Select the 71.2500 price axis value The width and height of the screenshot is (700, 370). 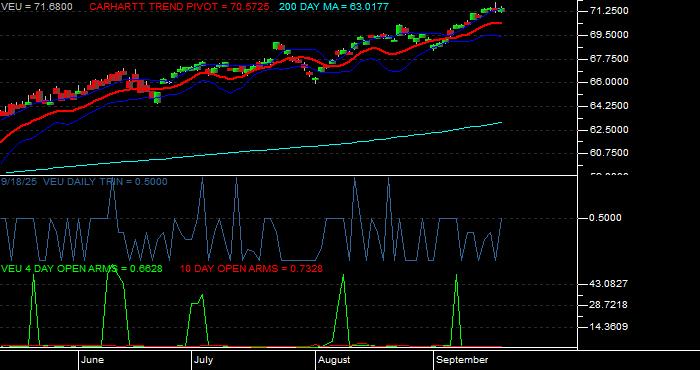pyautogui.click(x=609, y=11)
